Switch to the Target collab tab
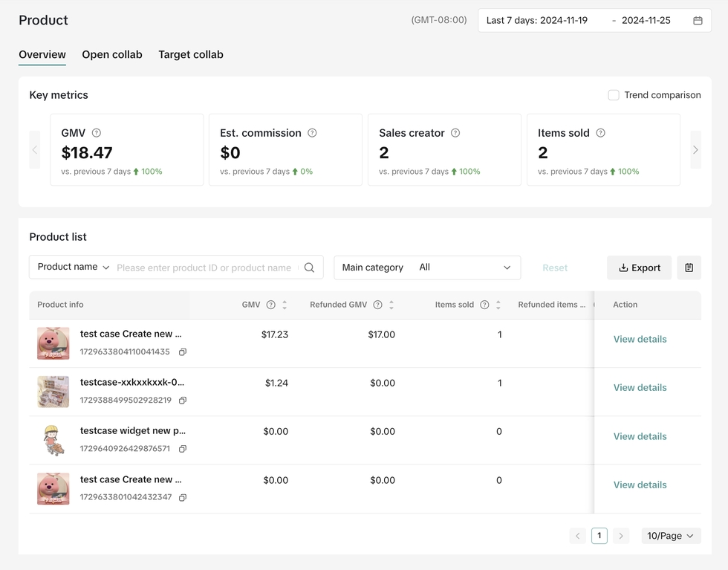 (x=191, y=55)
